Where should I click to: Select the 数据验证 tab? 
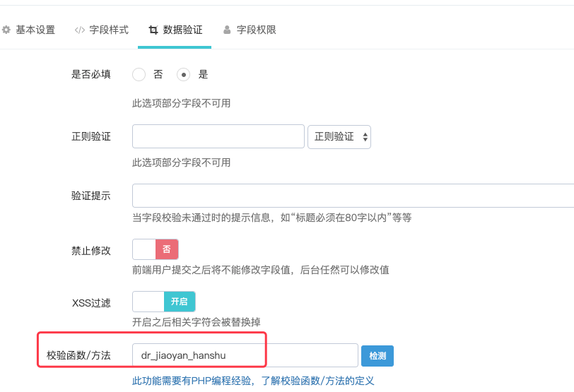(175, 30)
